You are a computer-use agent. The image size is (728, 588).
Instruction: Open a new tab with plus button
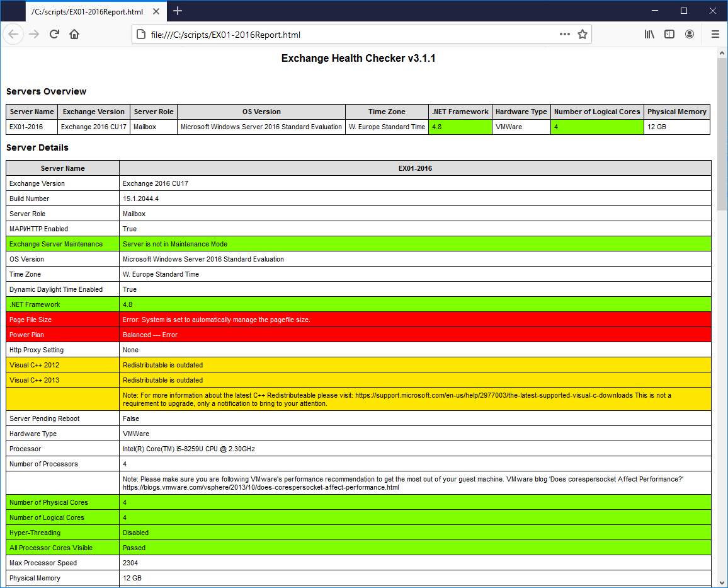178,11
